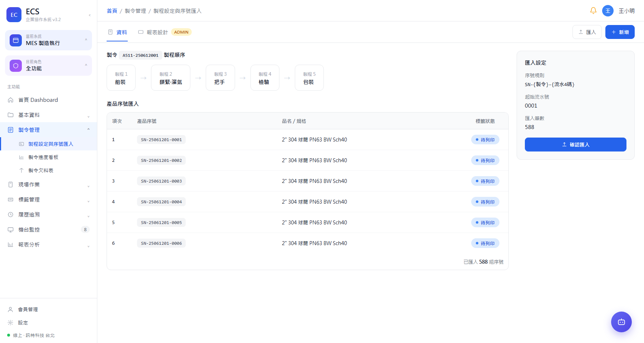The height and width of the screenshot is (343, 644).
Task: Click the 現場作業 icon in sidebar
Action: point(11,185)
